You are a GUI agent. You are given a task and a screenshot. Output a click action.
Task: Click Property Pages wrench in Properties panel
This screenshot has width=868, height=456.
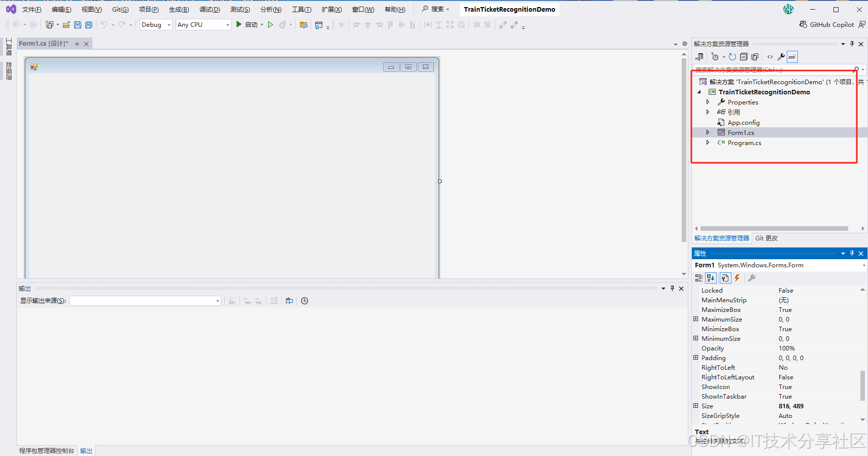point(752,278)
